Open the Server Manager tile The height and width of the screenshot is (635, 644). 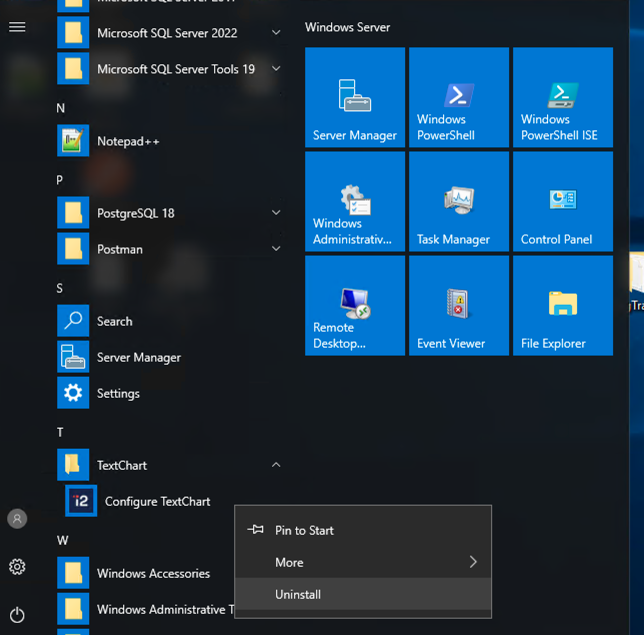[x=355, y=97]
